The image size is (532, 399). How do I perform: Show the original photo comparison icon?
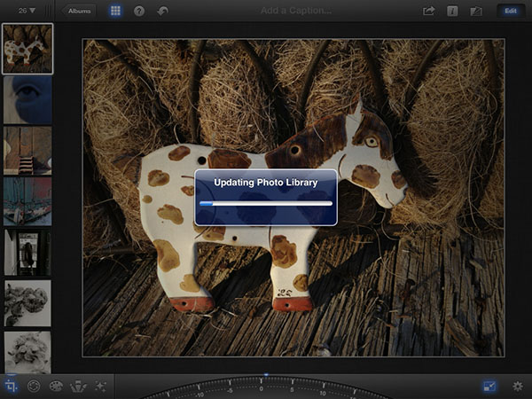[475, 12]
